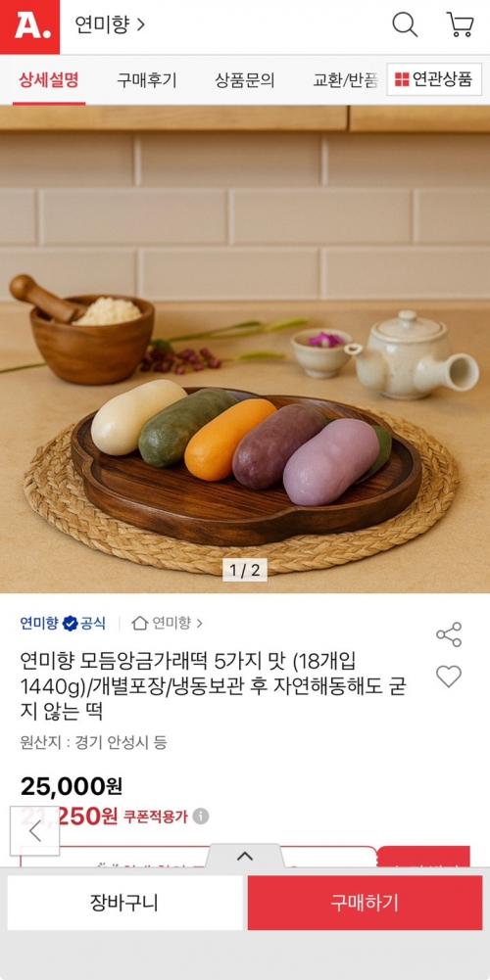Open search with the magnifier icon
The height and width of the screenshot is (980, 490).
click(405, 25)
